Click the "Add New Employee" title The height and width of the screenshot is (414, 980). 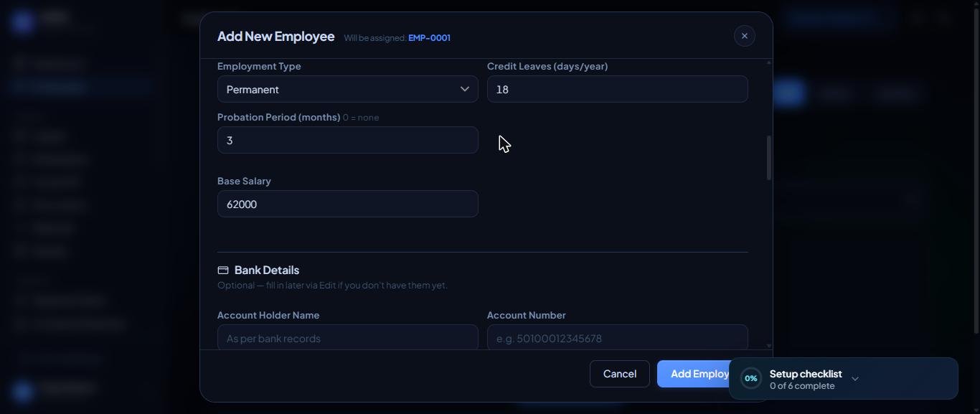click(x=276, y=37)
